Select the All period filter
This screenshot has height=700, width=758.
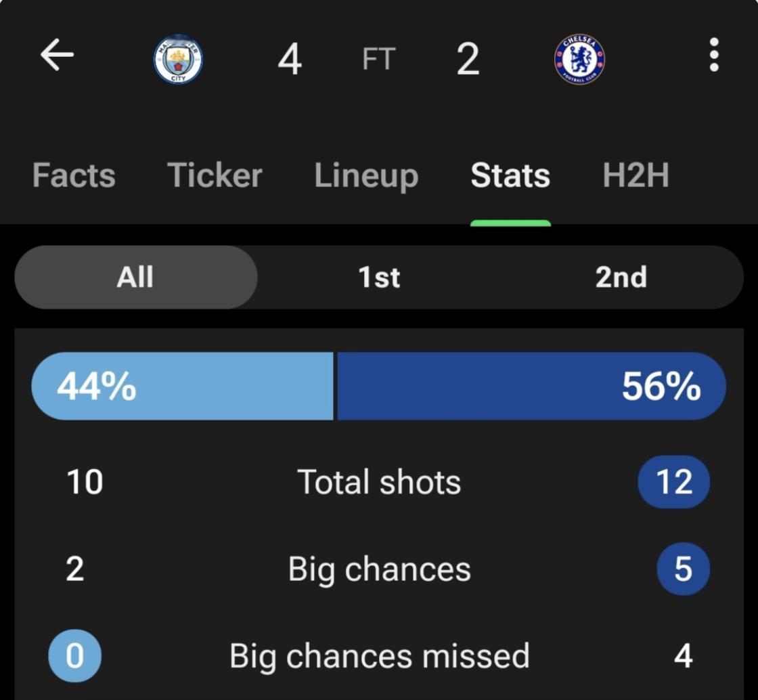(136, 278)
